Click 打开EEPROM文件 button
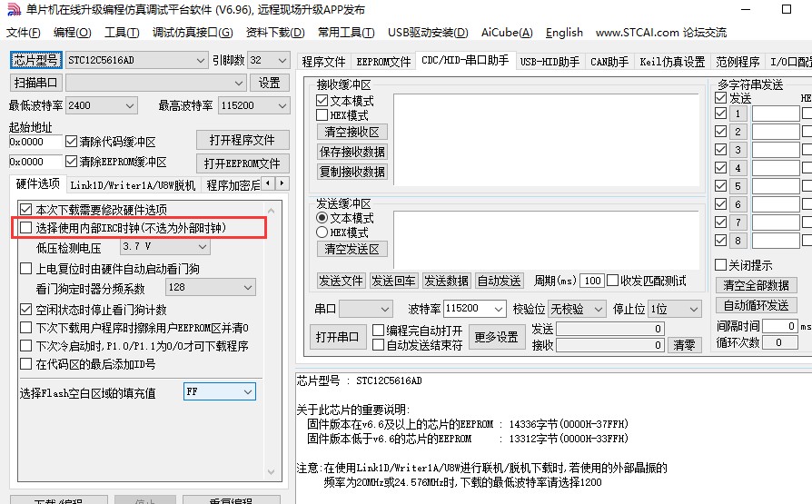The width and height of the screenshot is (812, 504). pos(243,163)
